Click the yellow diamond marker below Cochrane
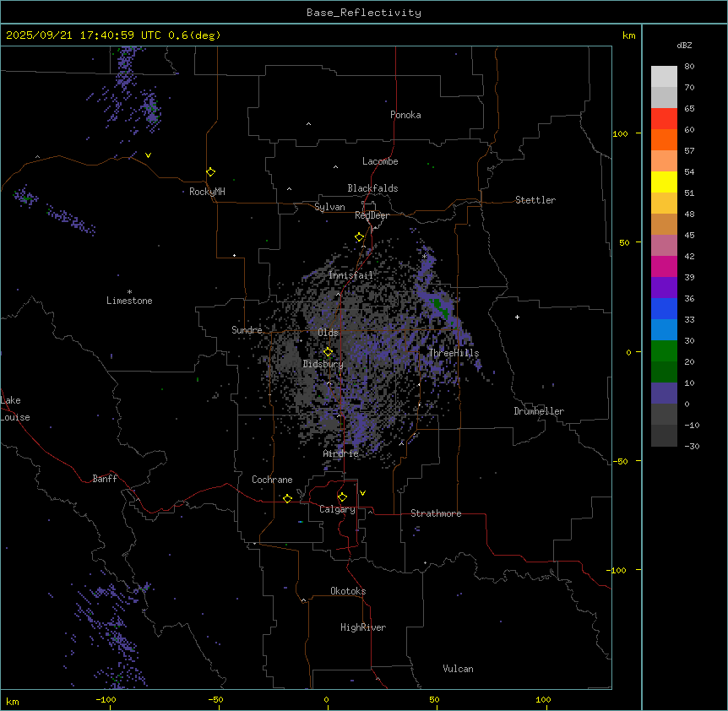This screenshot has width=728, height=711. tap(287, 499)
